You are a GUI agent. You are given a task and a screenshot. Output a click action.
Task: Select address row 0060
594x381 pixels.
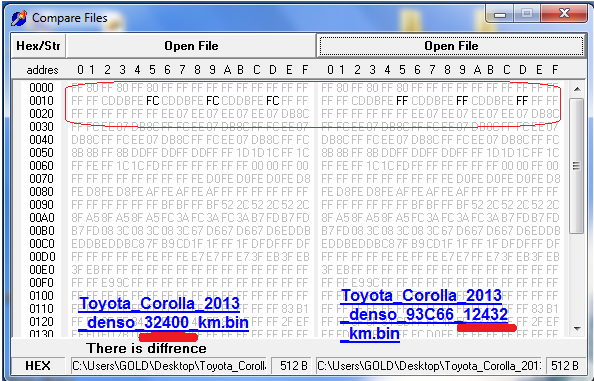pyautogui.click(x=42, y=166)
